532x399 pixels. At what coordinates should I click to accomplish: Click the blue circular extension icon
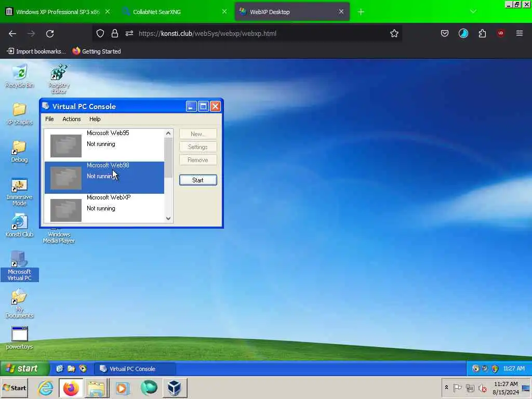(x=463, y=33)
